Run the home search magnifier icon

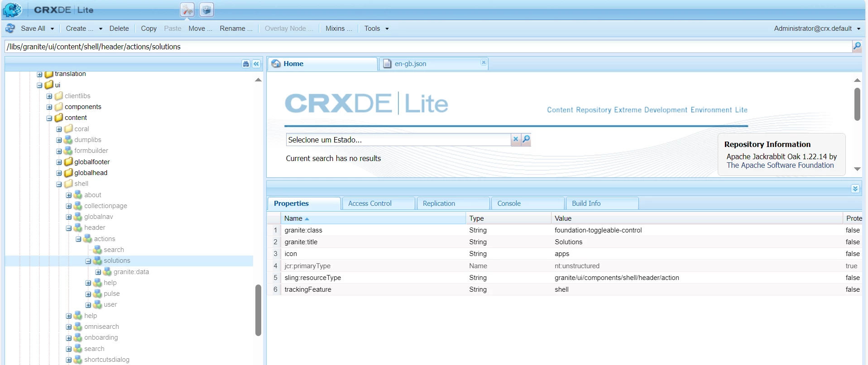click(x=526, y=139)
